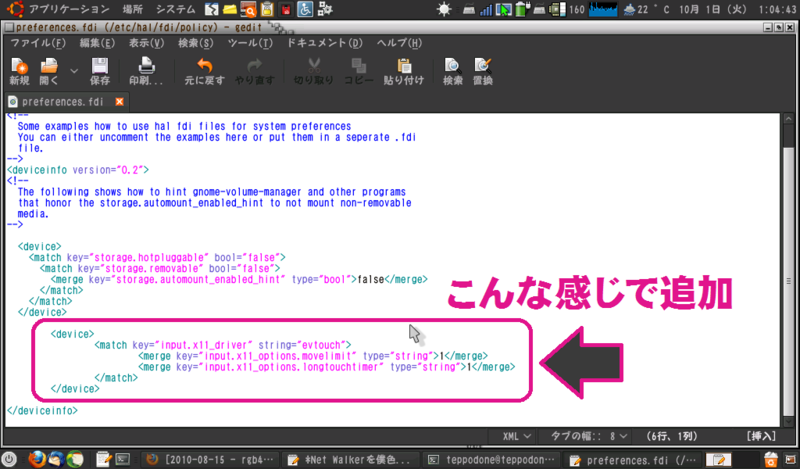This screenshot has height=469, width=800.
Task: Click the network signal bars icon
Action: coord(486,9)
